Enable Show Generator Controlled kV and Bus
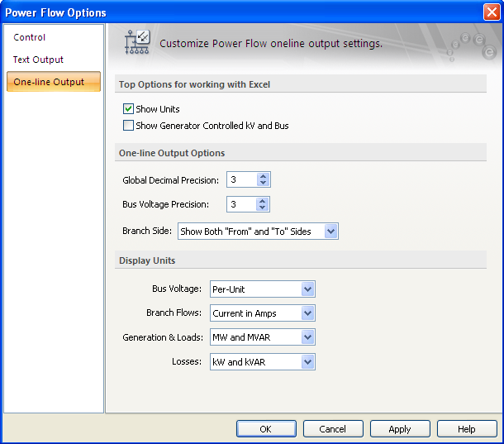Screen dimensions: 504x444 (128, 126)
